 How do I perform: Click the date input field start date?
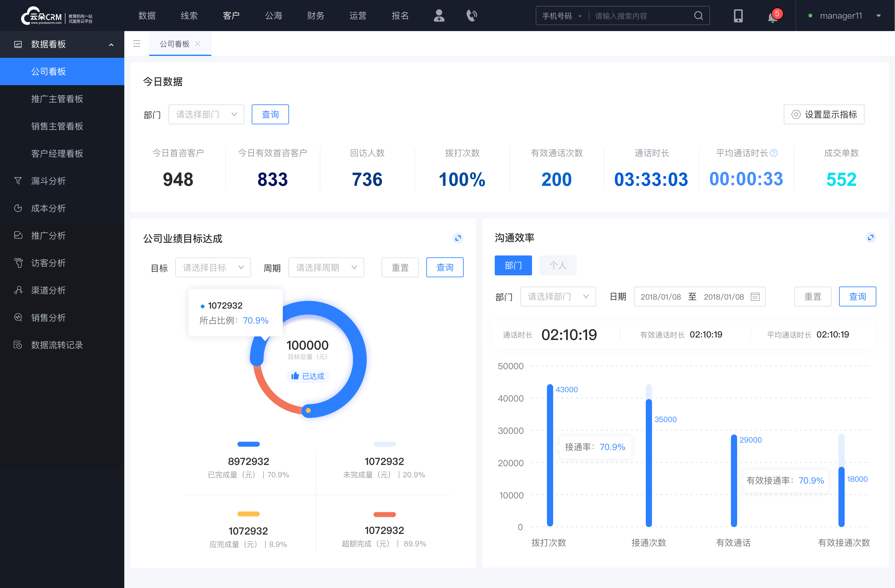(663, 296)
